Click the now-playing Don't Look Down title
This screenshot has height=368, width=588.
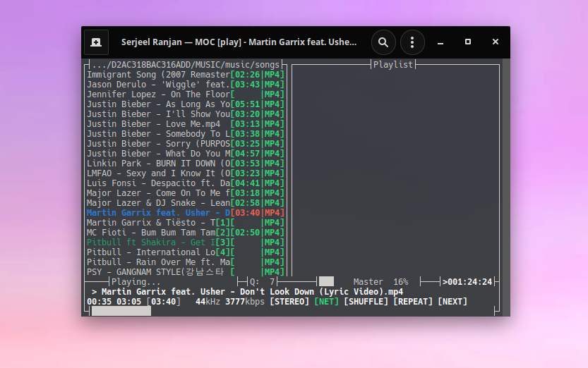click(x=252, y=292)
